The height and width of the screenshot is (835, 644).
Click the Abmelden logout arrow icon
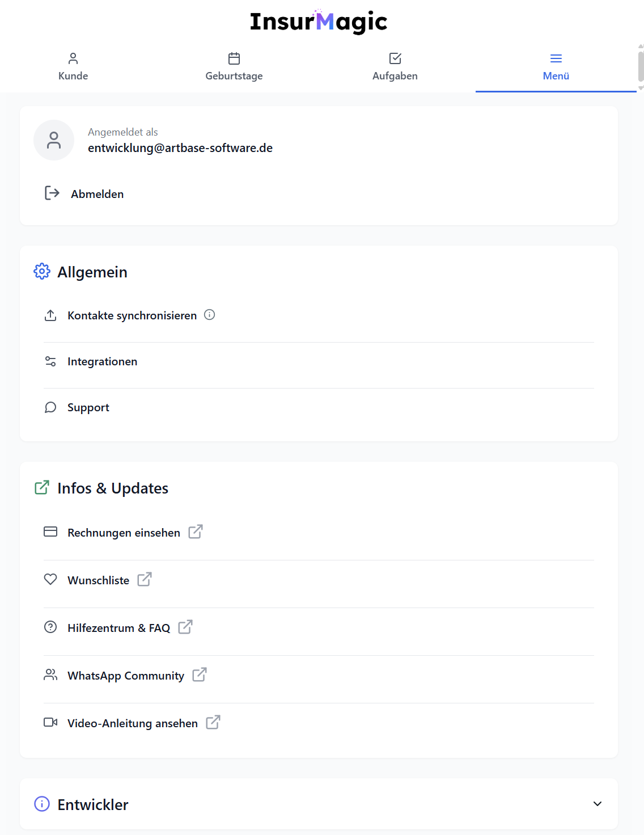(x=52, y=193)
